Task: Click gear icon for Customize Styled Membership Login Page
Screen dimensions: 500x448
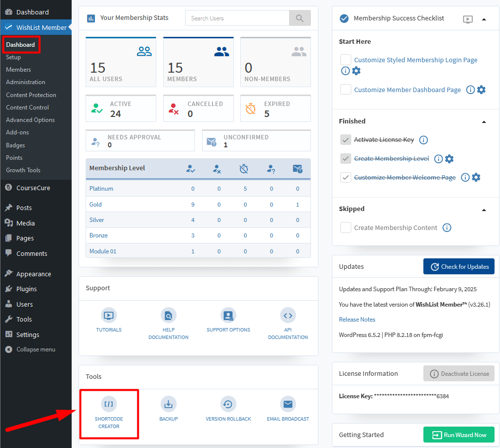Action: point(356,71)
